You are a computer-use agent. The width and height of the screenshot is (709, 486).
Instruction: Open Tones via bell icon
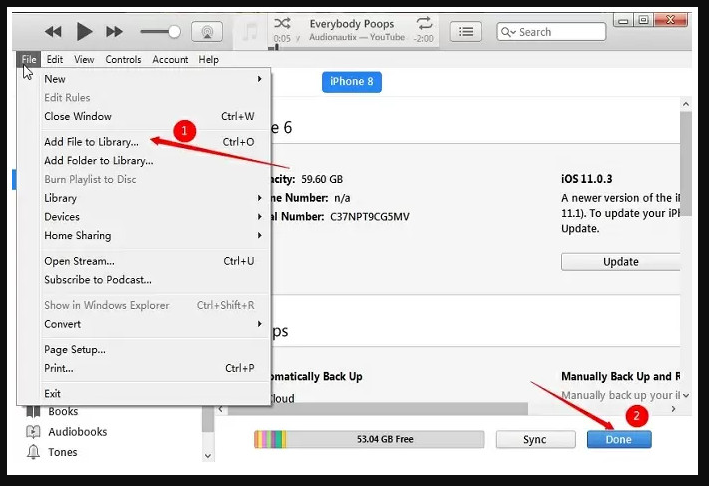[x=32, y=452]
